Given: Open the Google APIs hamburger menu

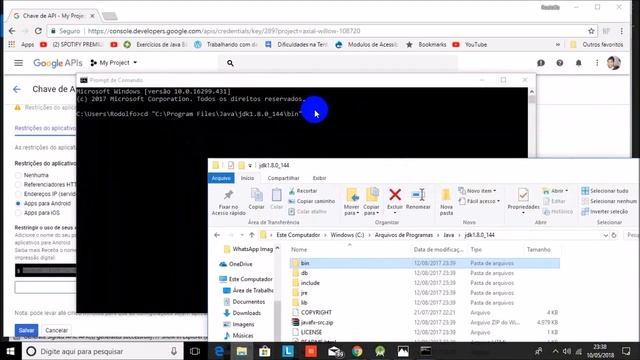Looking at the screenshot, I should (x=18, y=63).
